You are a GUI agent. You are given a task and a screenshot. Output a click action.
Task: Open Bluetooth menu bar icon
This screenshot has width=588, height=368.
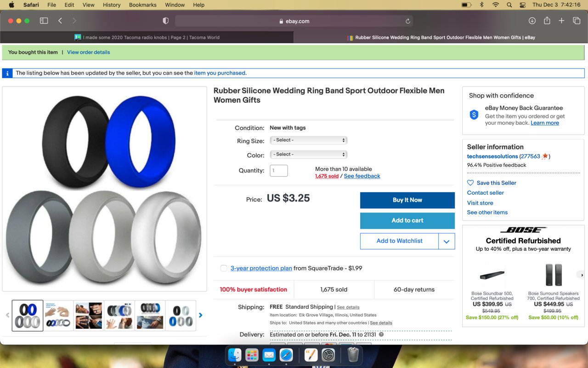[481, 5]
